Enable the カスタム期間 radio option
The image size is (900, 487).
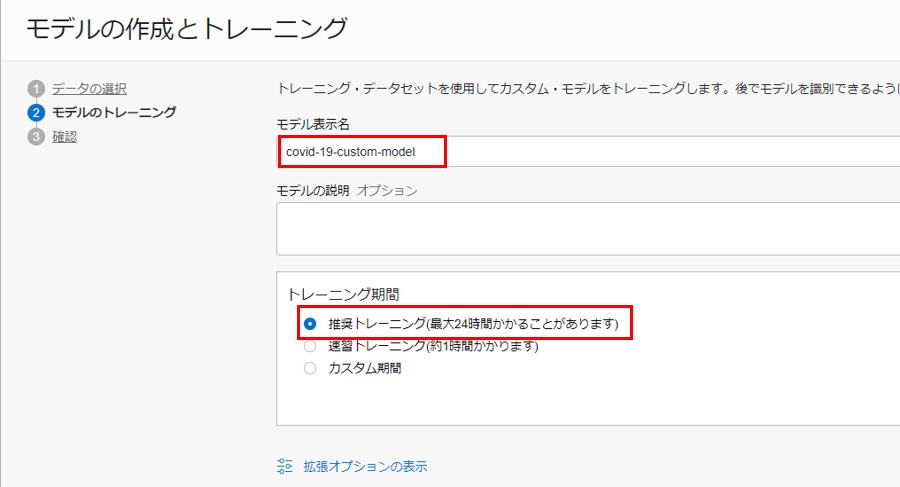click(x=310, y=368)
